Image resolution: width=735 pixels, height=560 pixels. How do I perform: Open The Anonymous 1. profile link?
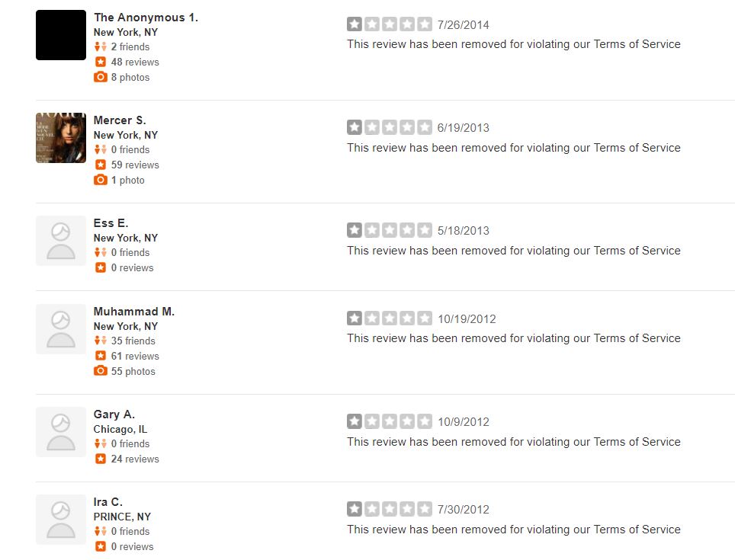pos(146,18)
